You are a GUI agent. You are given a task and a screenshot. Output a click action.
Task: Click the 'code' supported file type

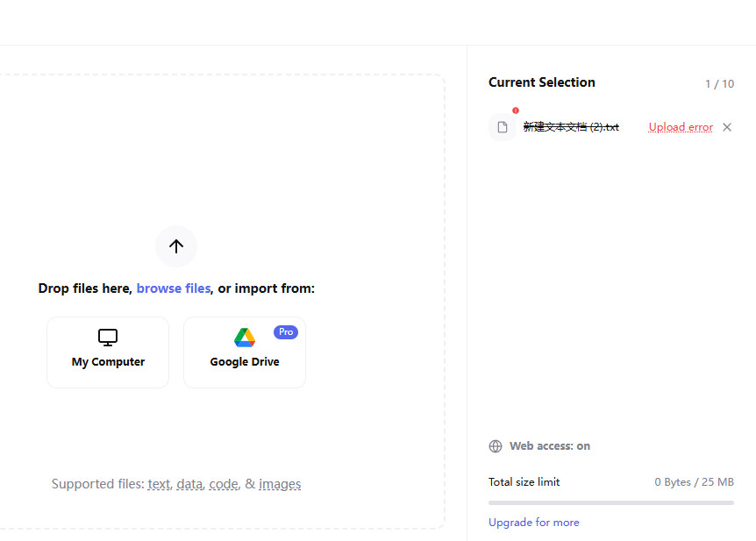tap(224, 484)
